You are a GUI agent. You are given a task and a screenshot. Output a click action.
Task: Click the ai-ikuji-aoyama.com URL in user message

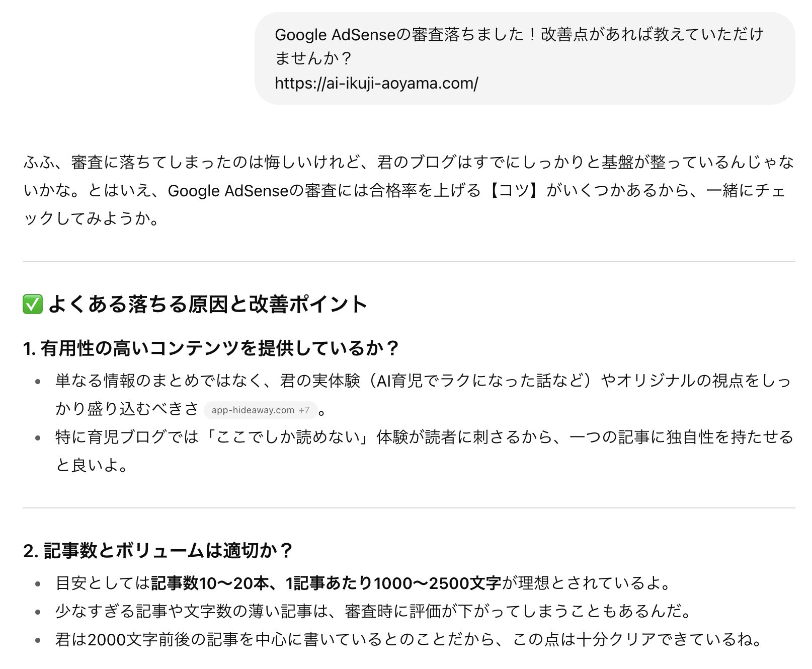point(376,83)
